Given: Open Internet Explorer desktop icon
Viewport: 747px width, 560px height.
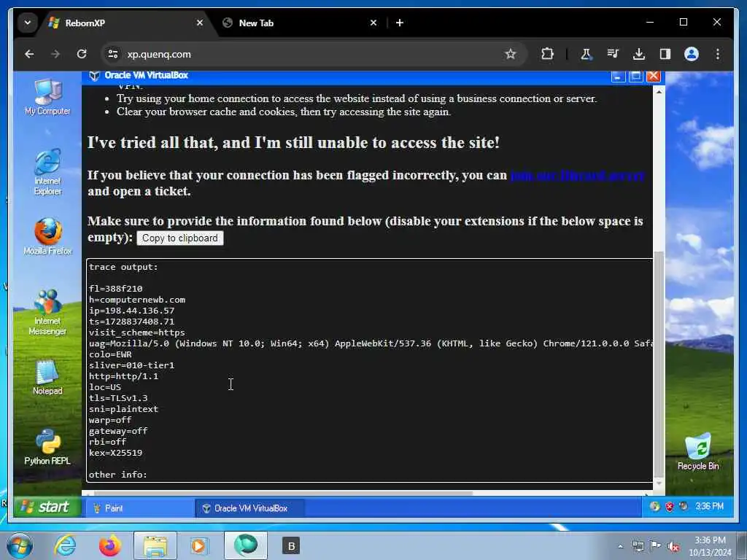Looking at the screenshot, I should [x=47, y=172].
